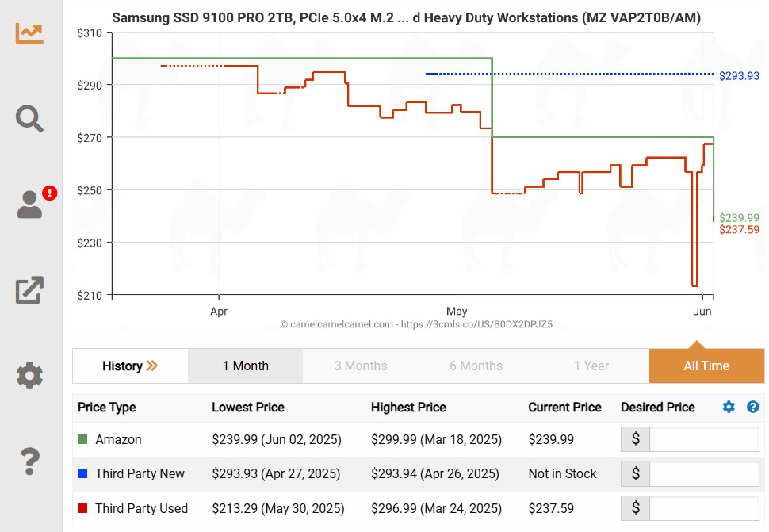769x532 pixels.
Task: Select the 1 Month range tab
Action: point(245,366)
